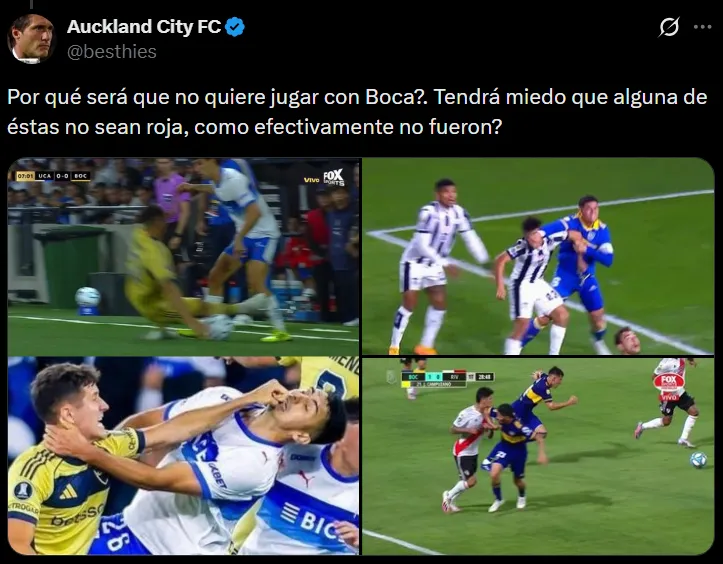Open the Boca vs River bottom-right image
Image resolution: width=723 pixels, height=564 pixels.
coord(538,456)
